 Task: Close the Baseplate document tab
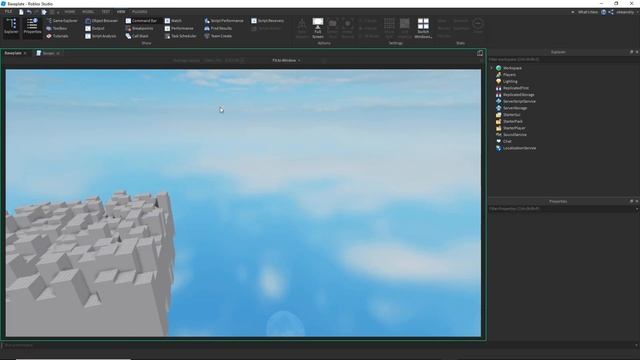[x=25, y=53]
